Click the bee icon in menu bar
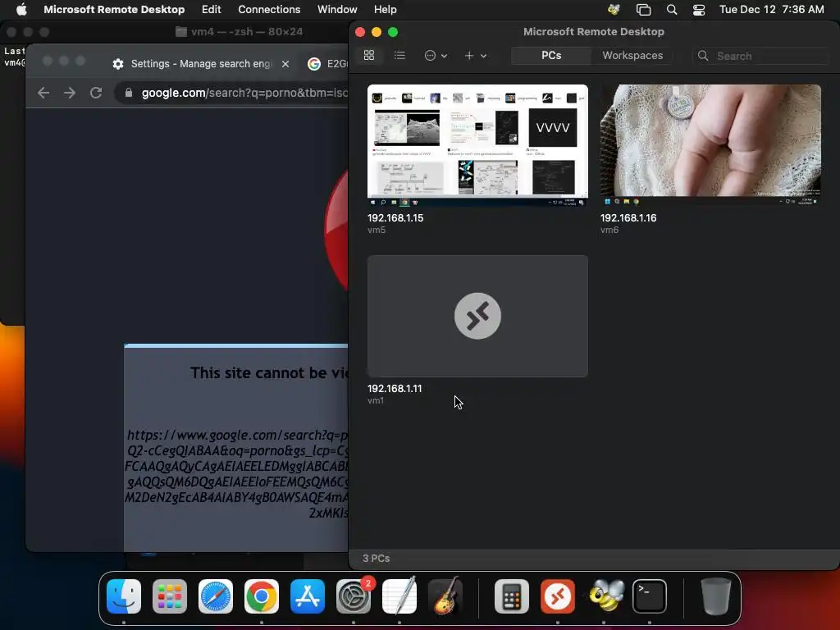This screenshot has width=840, height=630. (614, 9)
